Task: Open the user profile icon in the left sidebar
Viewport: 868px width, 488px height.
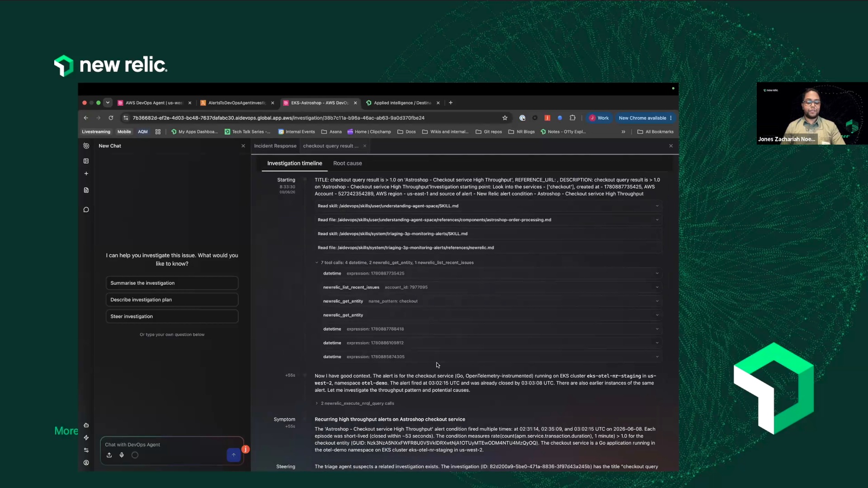Action: tap(86, 463)
